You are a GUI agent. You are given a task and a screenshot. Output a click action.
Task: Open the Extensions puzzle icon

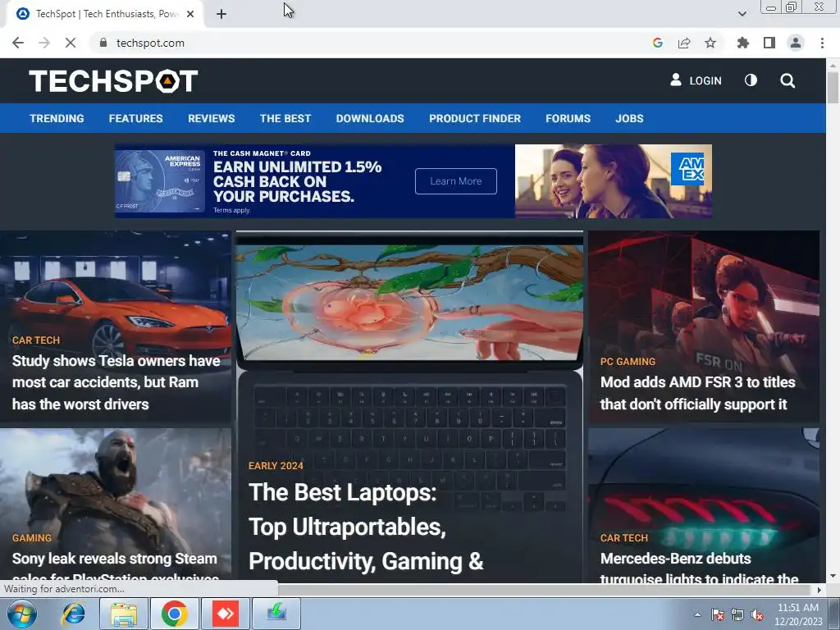pyautogui.click(x=743, y=43)
